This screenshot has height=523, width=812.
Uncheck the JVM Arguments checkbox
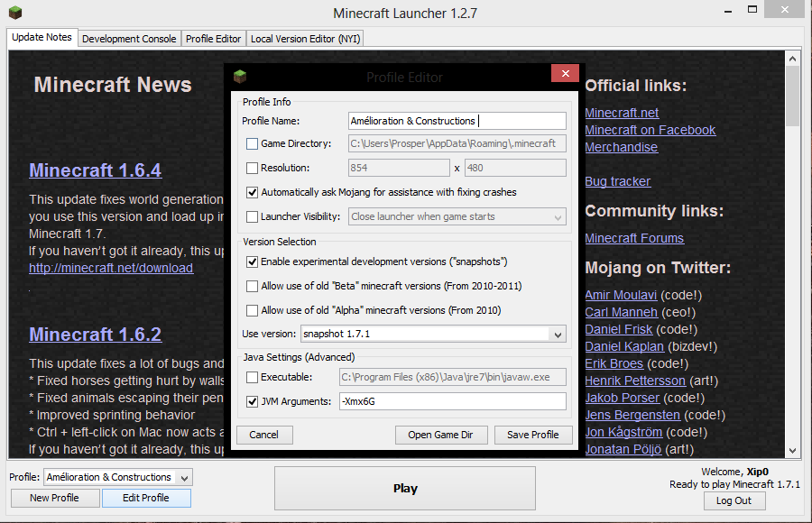point(253,401)
